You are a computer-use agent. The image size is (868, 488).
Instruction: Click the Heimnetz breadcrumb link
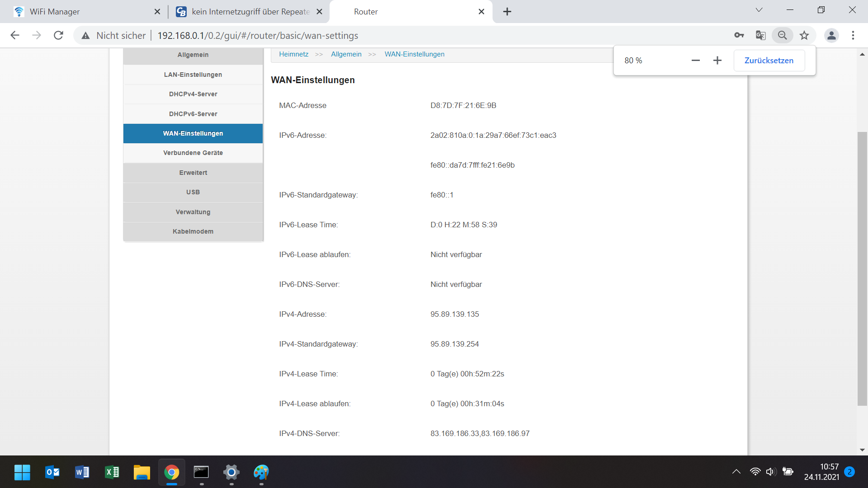coord(293,54)
